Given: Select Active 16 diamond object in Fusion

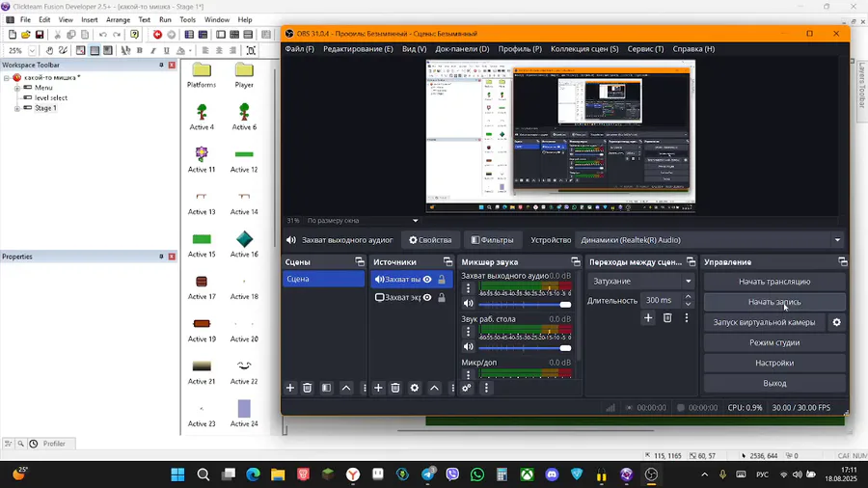Looking at the screenshot, I should [x=244, y=244].
